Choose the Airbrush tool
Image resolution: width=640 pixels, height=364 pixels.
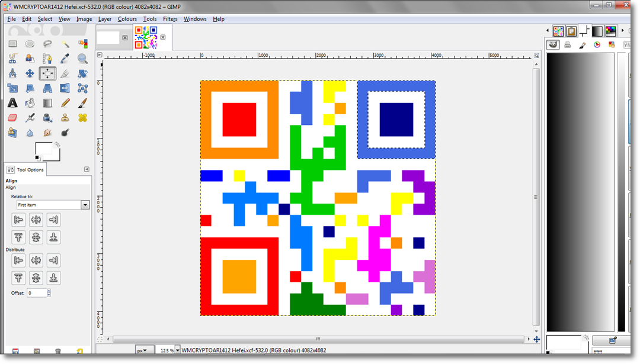point(30,118)
